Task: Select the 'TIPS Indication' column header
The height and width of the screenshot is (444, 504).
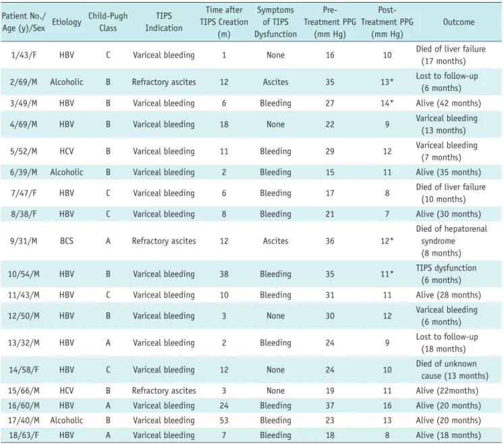Action: [x=163, y=22]
